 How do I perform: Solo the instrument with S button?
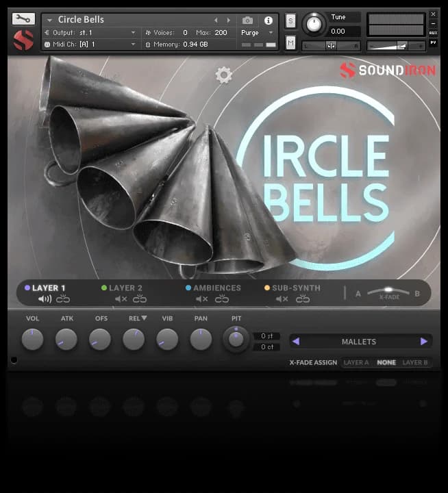pyautogui.click(x=290, y=21)
